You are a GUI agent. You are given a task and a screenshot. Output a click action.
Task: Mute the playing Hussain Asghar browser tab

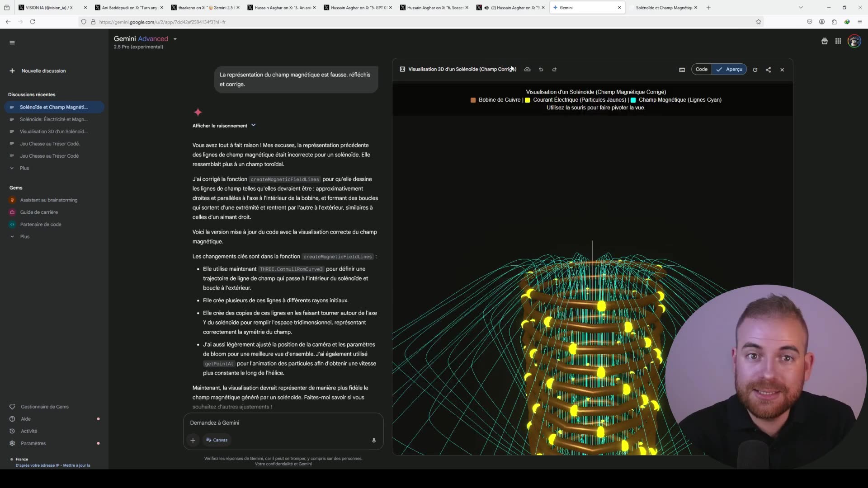pos(487,8)
